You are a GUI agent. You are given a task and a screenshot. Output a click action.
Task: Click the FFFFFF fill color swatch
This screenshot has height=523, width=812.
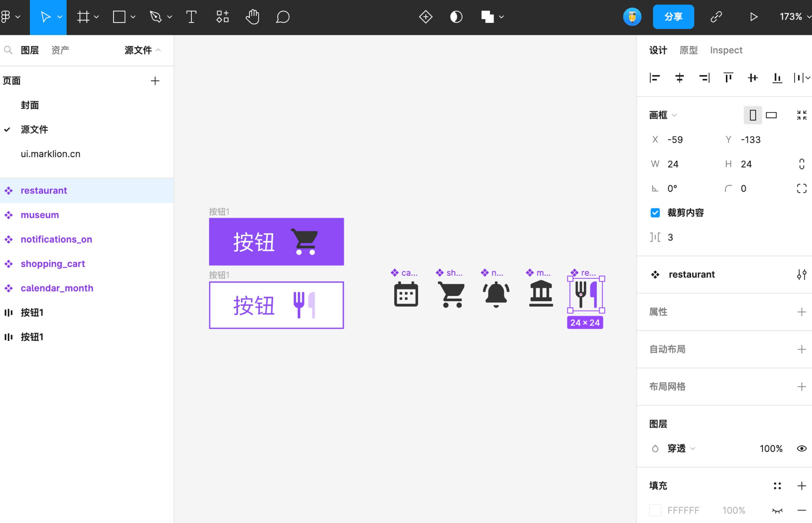(655, 511)
